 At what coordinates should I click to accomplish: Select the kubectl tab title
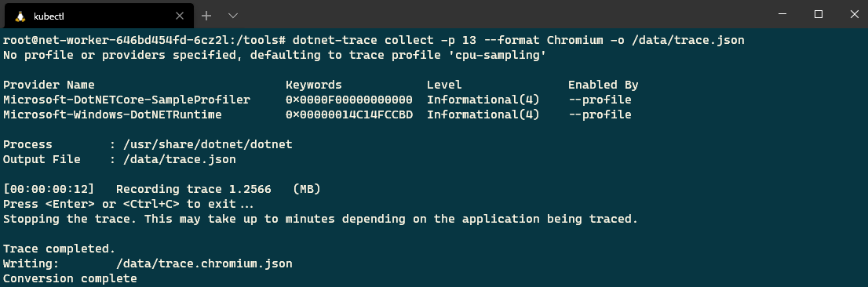point(49,16)
